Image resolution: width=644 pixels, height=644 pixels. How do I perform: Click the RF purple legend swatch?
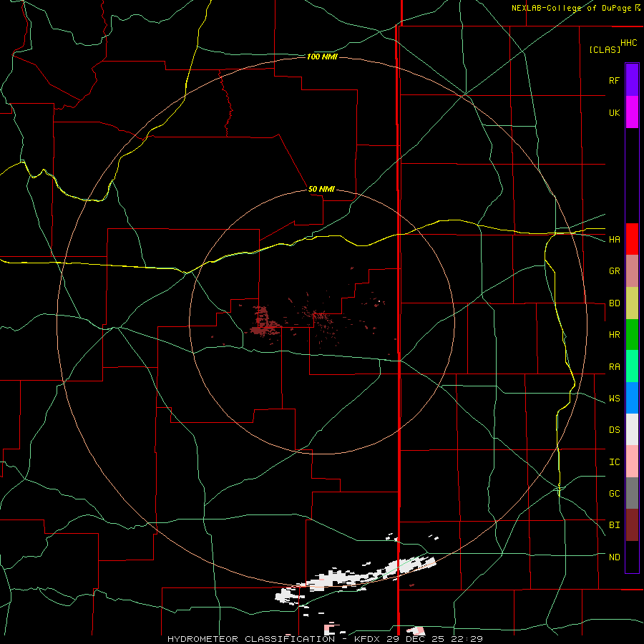[632, 79]
